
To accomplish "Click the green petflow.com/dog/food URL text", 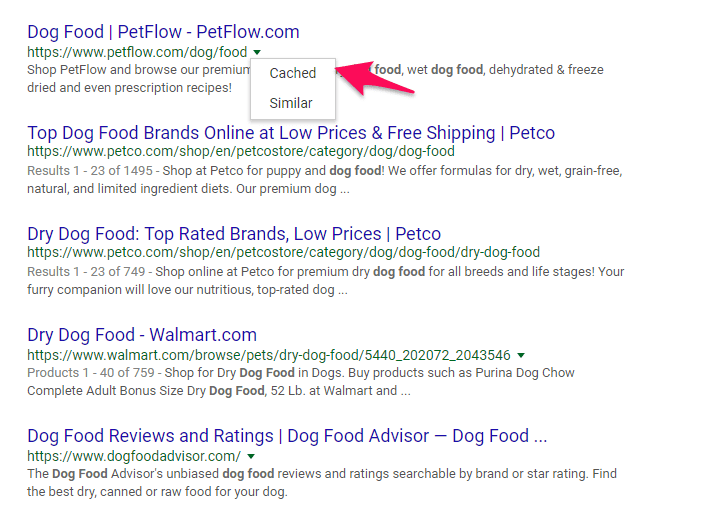I will point(137,52).
